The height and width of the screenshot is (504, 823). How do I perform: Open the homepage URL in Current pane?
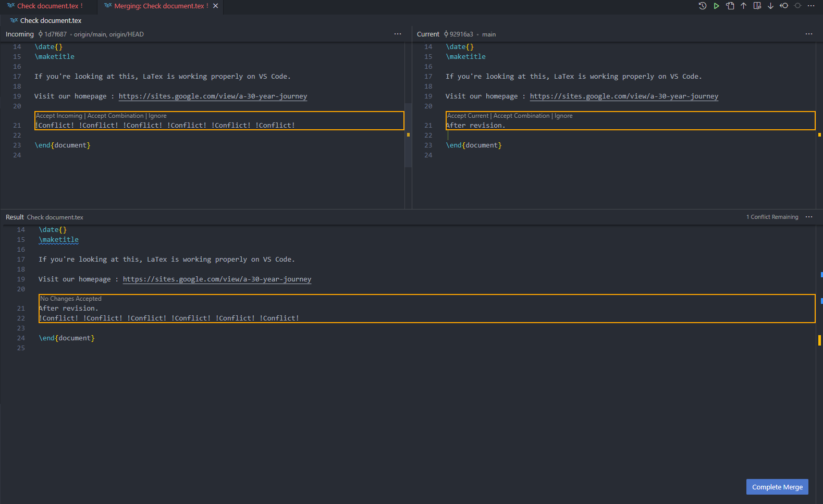pos(624,96)
